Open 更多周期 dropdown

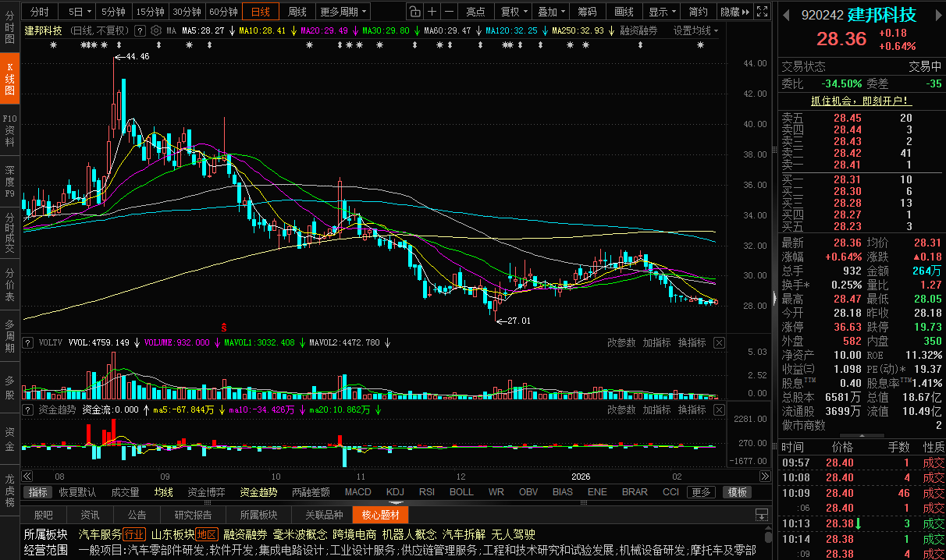click(x=344, y=12)
